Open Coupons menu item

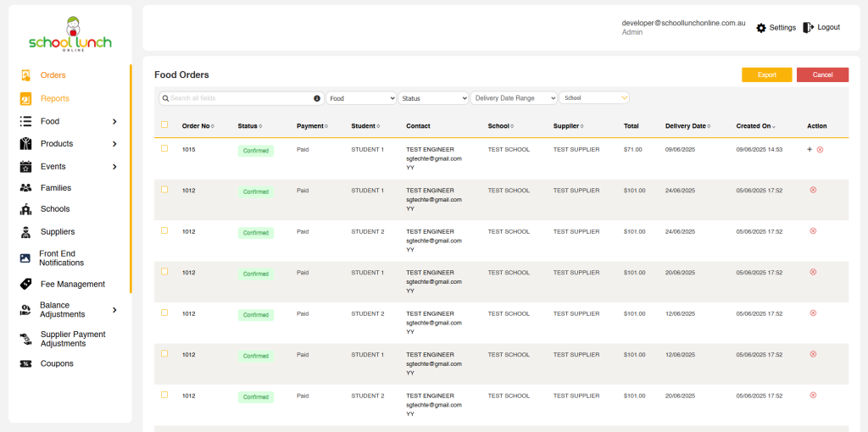pos(57,364)
